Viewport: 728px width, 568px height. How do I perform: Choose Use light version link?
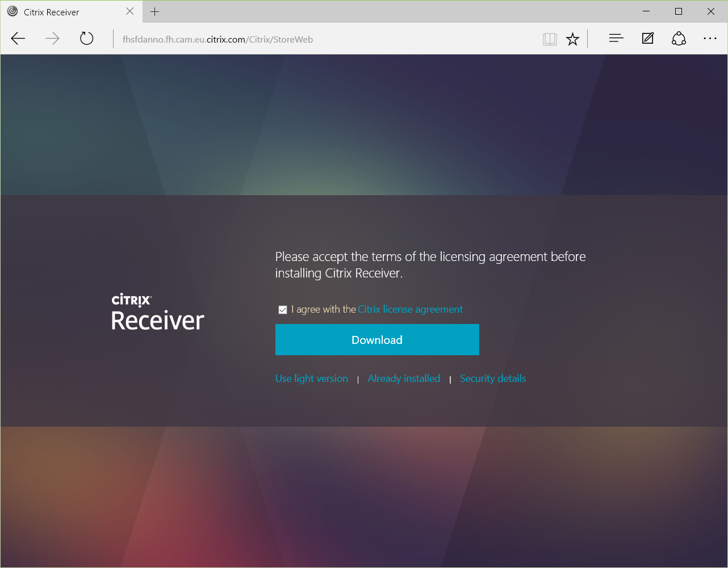[x=311, y=378]
